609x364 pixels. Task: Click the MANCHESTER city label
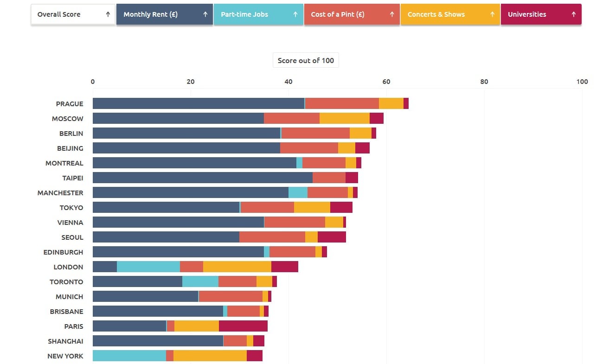[60, 193]
